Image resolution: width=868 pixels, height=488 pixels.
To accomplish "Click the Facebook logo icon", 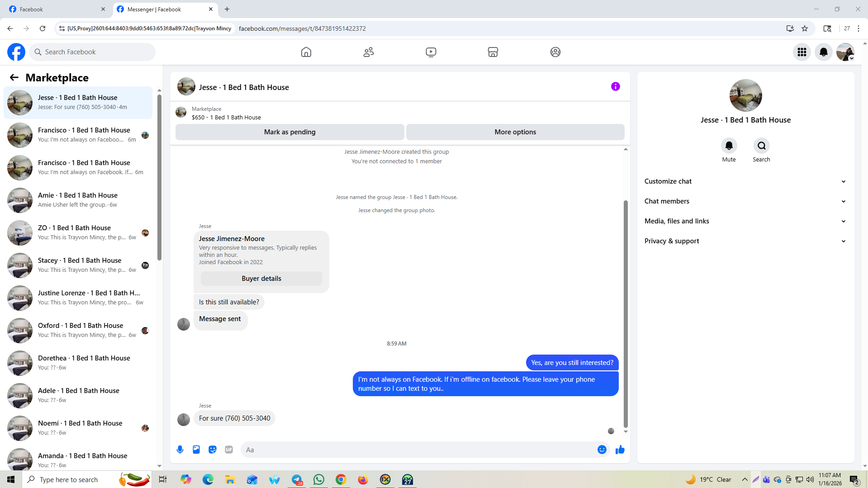I will pyautogui.click(x=16, y=52).
